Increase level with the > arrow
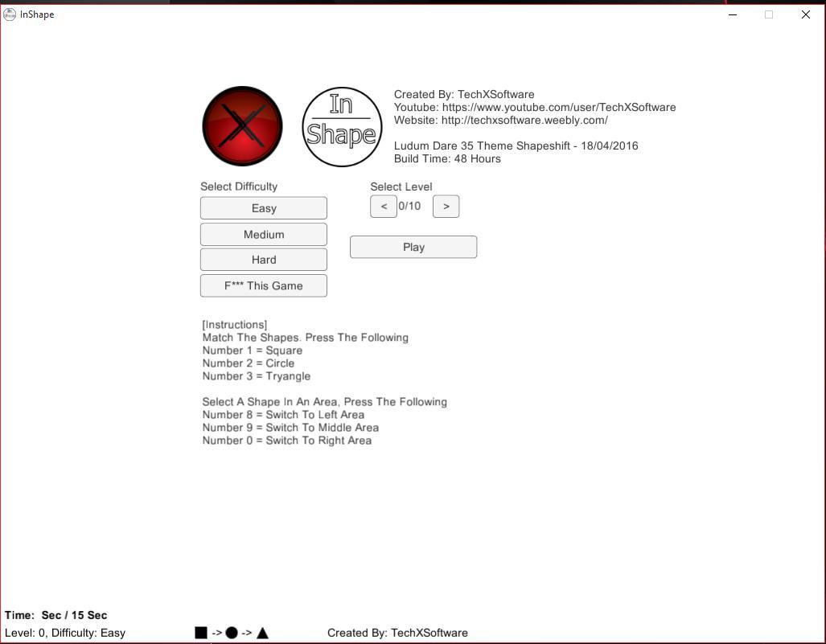826x644 pixels. 446,207
